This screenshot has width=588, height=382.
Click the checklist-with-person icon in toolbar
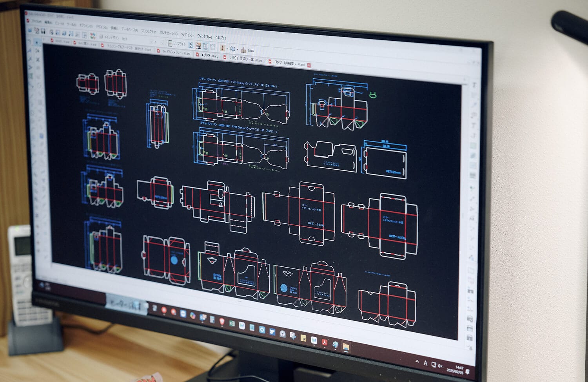[x=198, y=46]
